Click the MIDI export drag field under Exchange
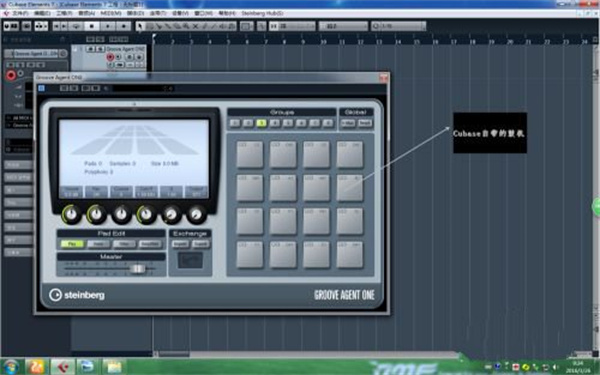The height and width of the screenshot is (375, 600). pyautogui.click(x=190, y=260)
